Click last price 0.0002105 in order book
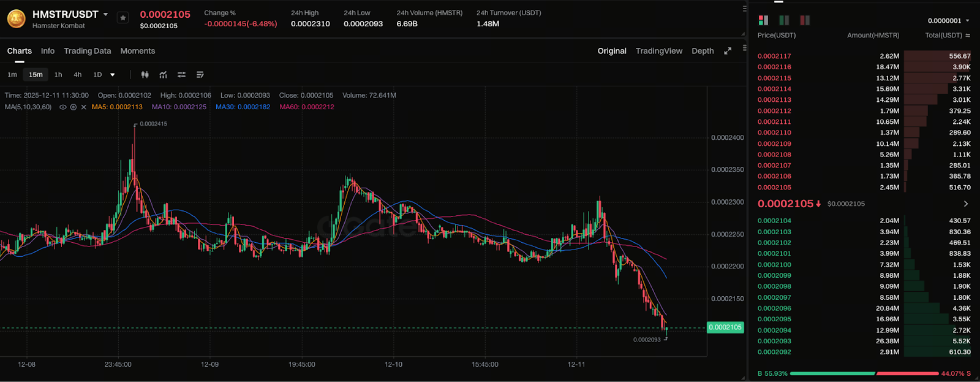The image size is (980, 382). point(785,204)
